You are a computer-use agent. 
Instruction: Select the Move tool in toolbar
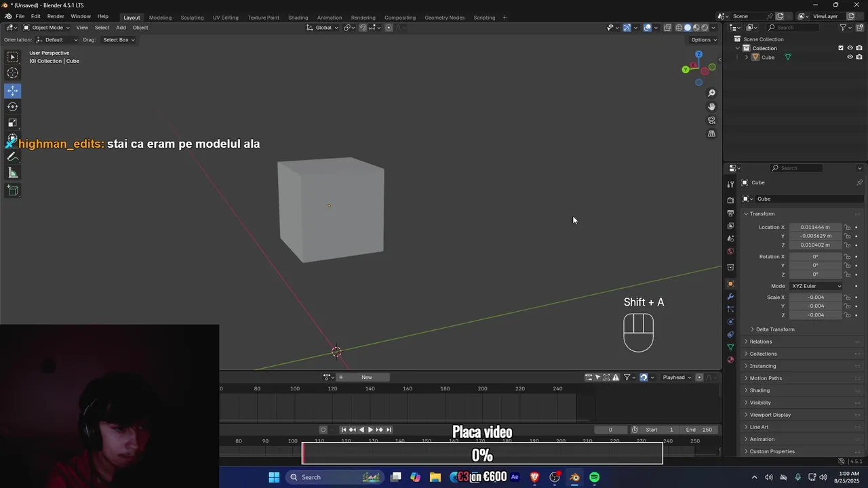pyautogui.click(x=13, y=90)
